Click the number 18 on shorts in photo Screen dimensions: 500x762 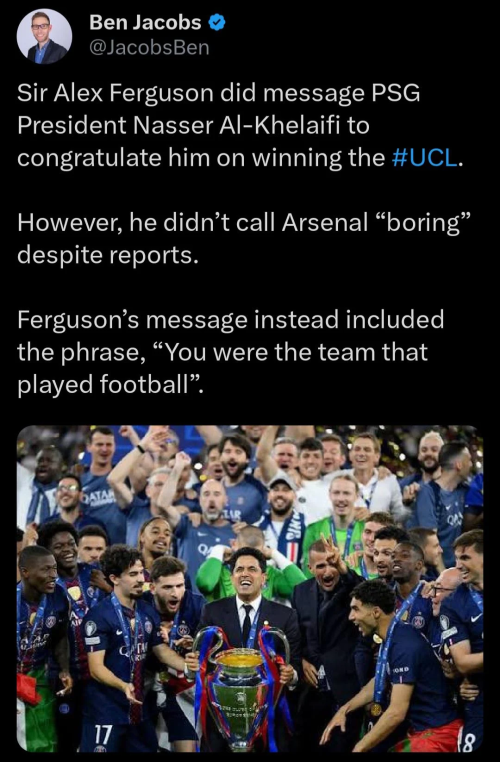(x=467, y=742)
